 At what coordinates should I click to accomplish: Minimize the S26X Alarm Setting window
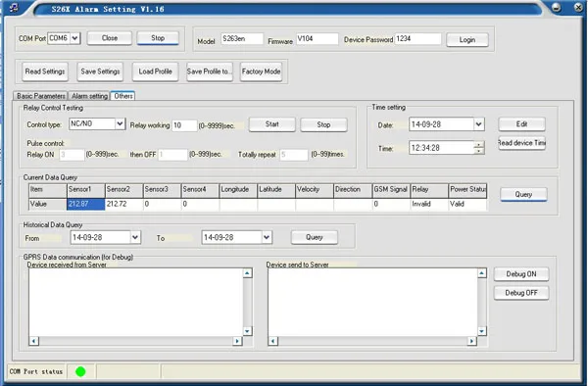(x=557, y=7)
